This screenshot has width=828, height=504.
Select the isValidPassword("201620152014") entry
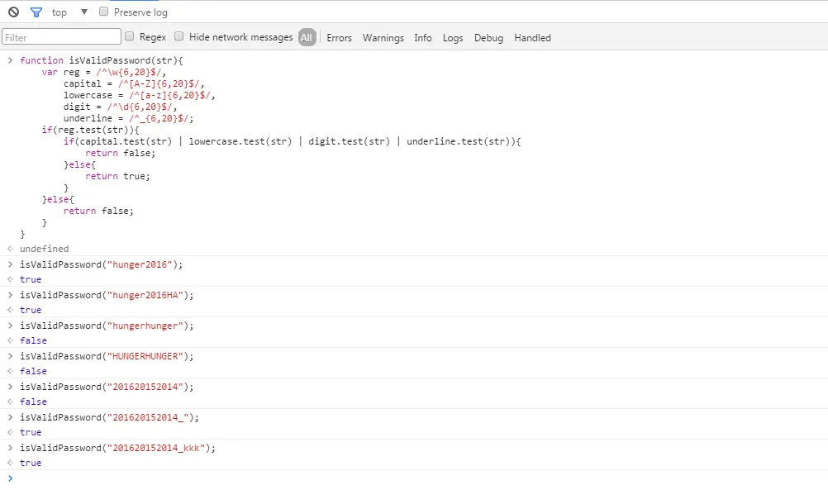point(107,387)
